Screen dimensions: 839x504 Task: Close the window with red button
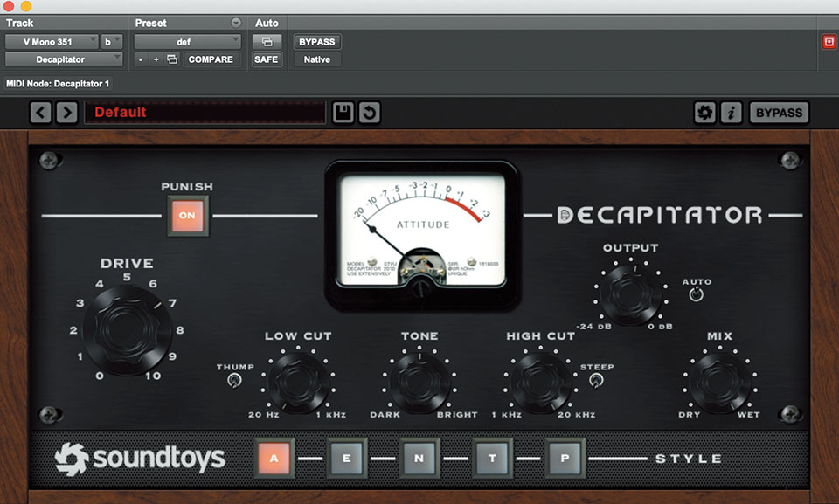click(8, 5)
